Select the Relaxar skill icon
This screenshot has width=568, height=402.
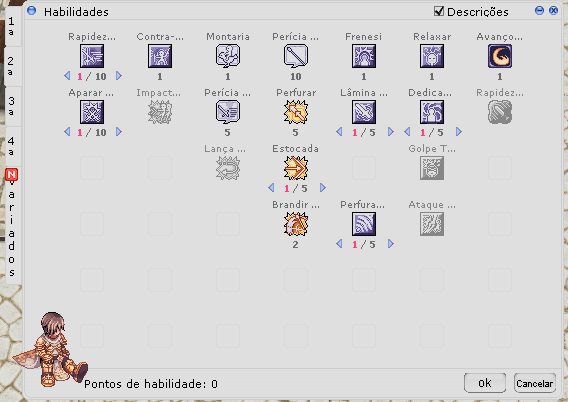[x=432, y=56]
